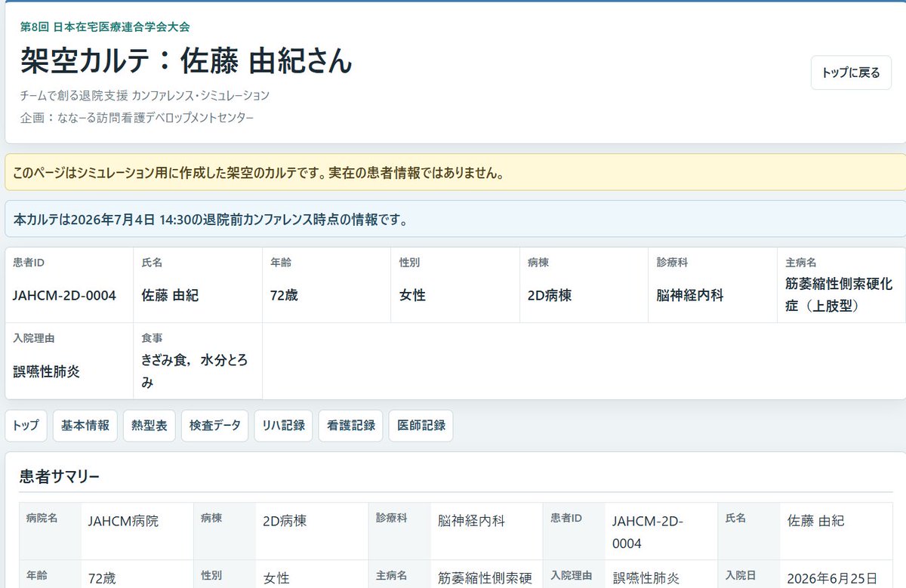The width and height of the screenshot is (906, 588).
Task: Go to the 基本情報 tab
Action: [x=85, y=426]
